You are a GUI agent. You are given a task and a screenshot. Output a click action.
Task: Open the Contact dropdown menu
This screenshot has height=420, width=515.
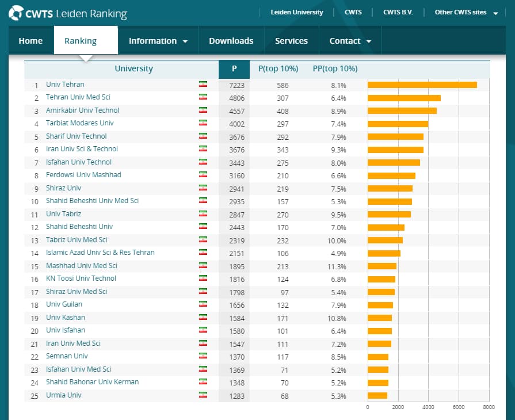point(350,41)
